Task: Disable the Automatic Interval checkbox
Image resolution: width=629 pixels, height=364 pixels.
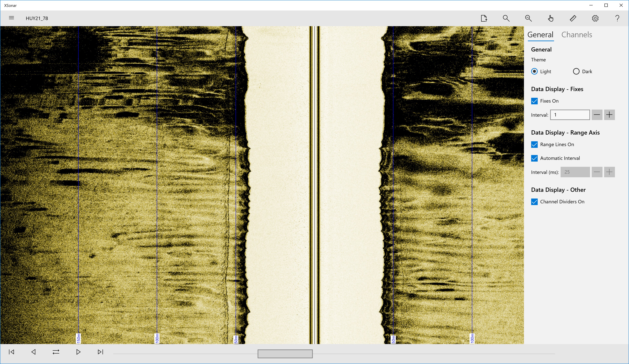Action: (534, 158)
